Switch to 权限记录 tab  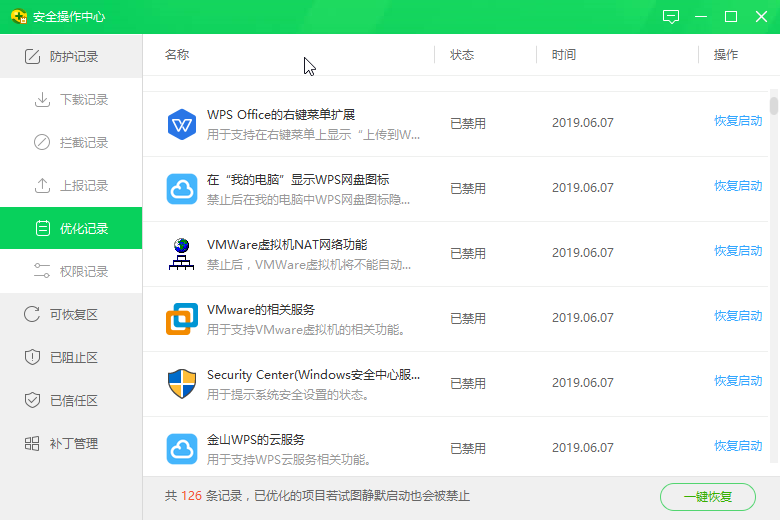71,271
